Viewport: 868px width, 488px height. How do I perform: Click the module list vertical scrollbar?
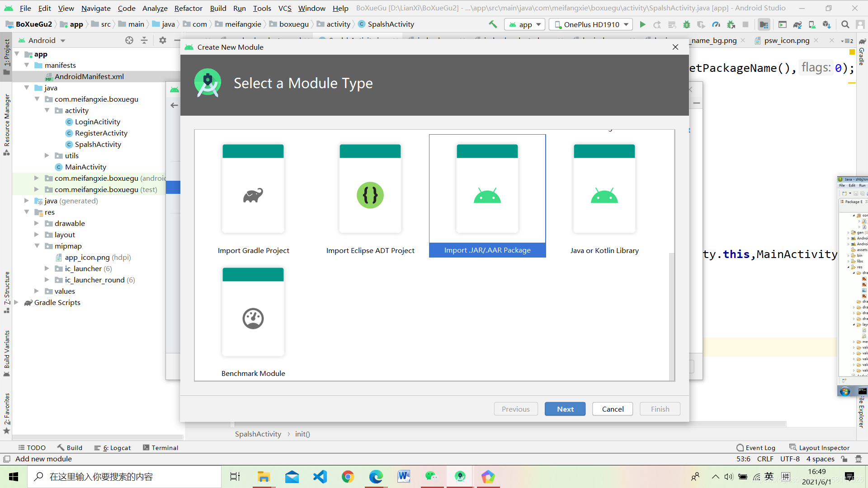click(671, 316)
